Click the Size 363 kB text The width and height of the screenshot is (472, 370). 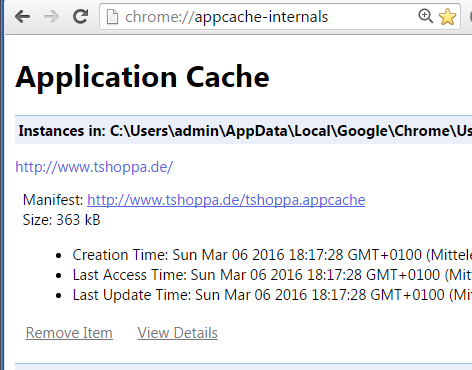pos(61,220)
